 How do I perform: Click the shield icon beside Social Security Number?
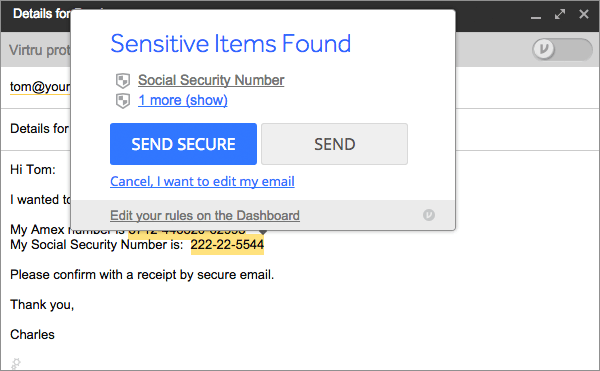pyautogui.click(x=123, y=81)
